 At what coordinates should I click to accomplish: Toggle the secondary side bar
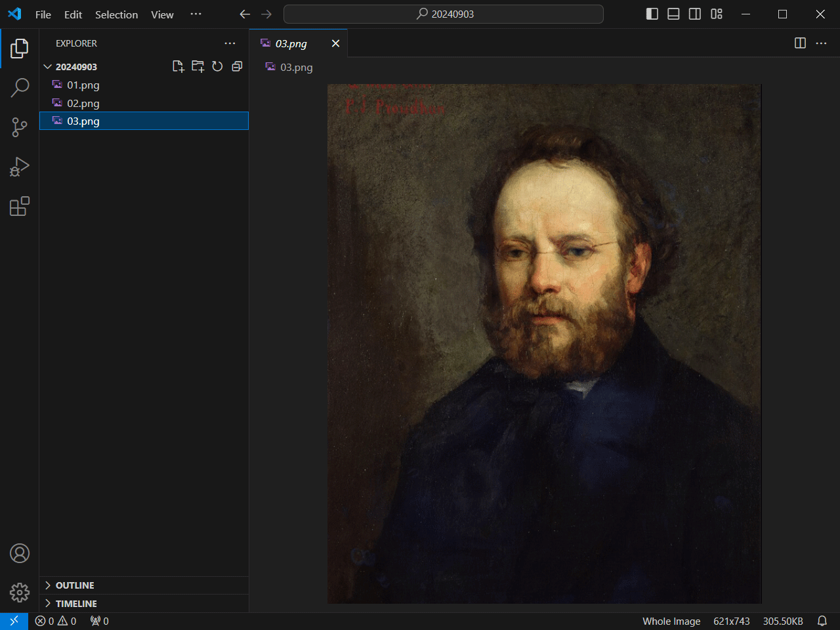[x=695, y=14]
